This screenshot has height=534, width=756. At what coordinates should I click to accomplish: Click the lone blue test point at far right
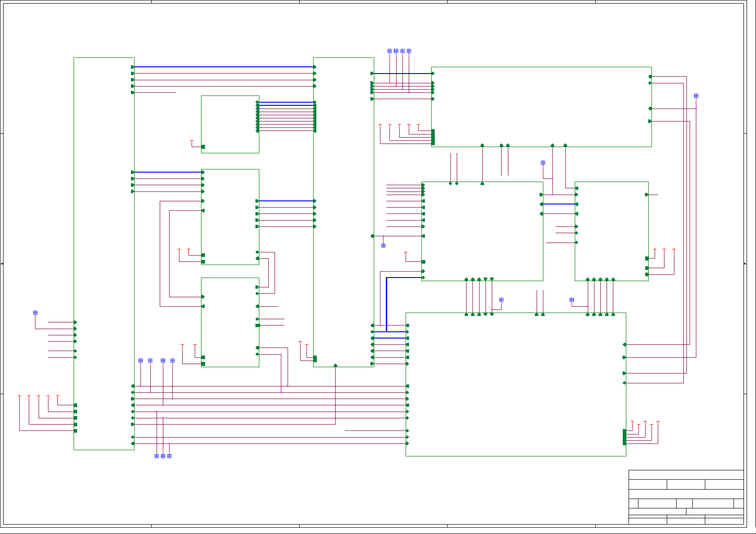point(696,96)
